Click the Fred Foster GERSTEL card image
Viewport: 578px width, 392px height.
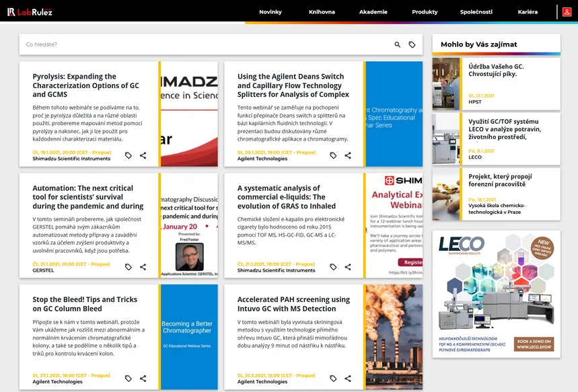pos(190,225)
